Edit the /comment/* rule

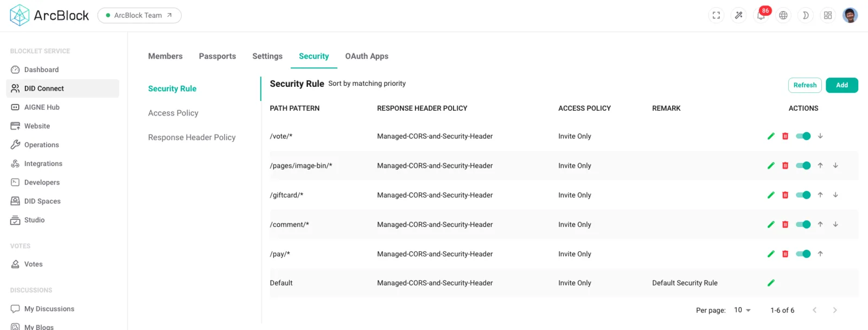click(x=771, y=224)
